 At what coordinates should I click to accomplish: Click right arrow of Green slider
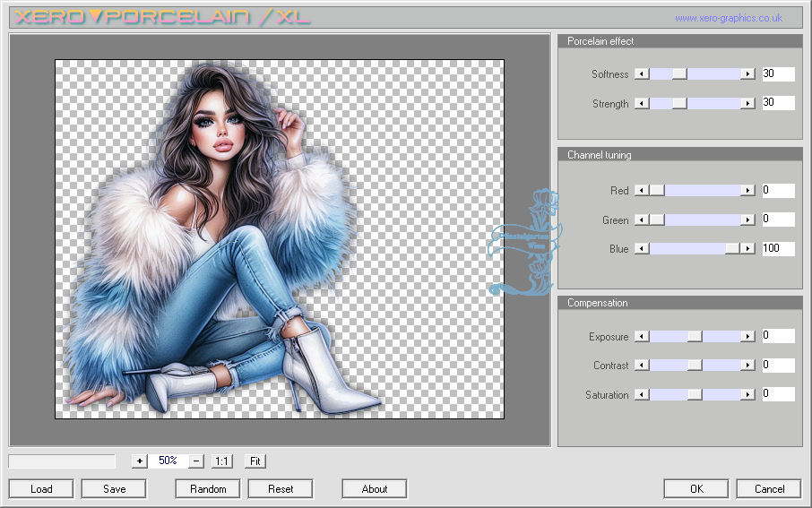pos(747,220)
